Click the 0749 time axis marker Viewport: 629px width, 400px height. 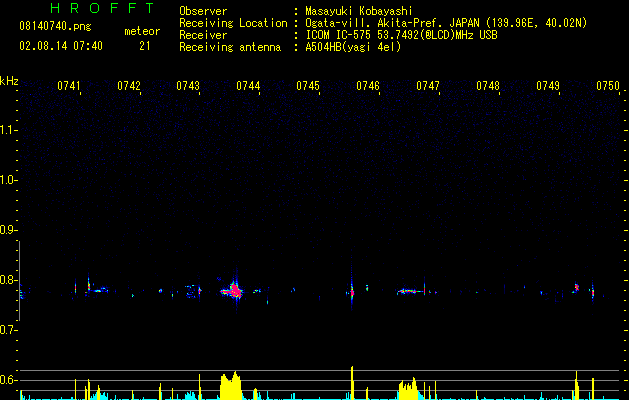pyautogui.click(x=548, y=85)
